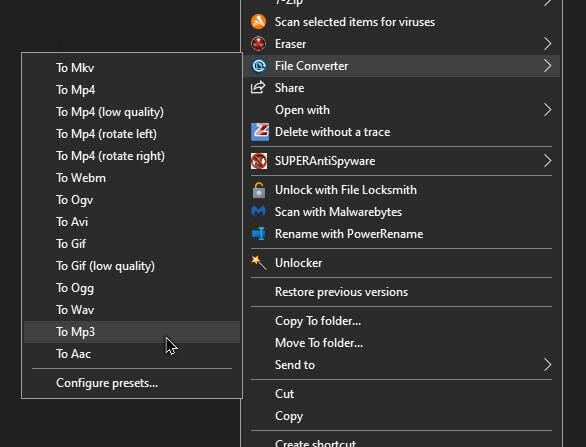Open the Eraser menu entry
This screenshot has height=447, width=586.
pos(402,44)
